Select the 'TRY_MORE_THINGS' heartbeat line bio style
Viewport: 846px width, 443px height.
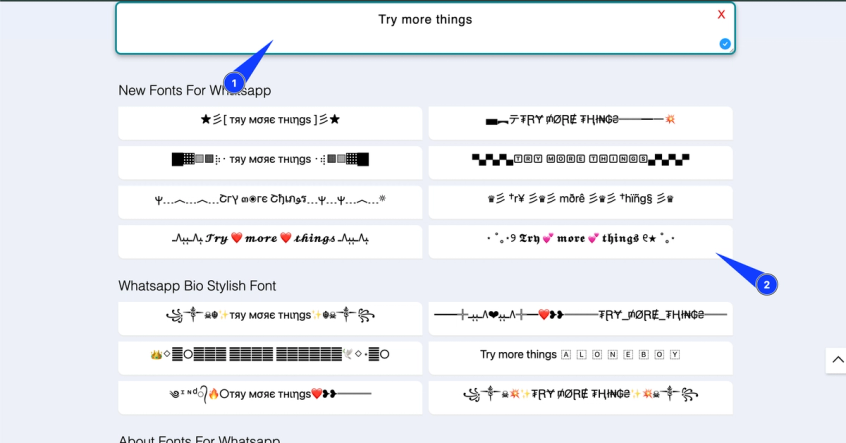click(581, 318)
